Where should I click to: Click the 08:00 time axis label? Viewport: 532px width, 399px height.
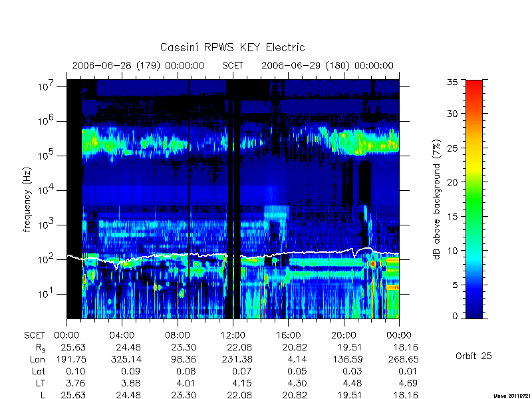pyautogui.click(x=178, y=335)
